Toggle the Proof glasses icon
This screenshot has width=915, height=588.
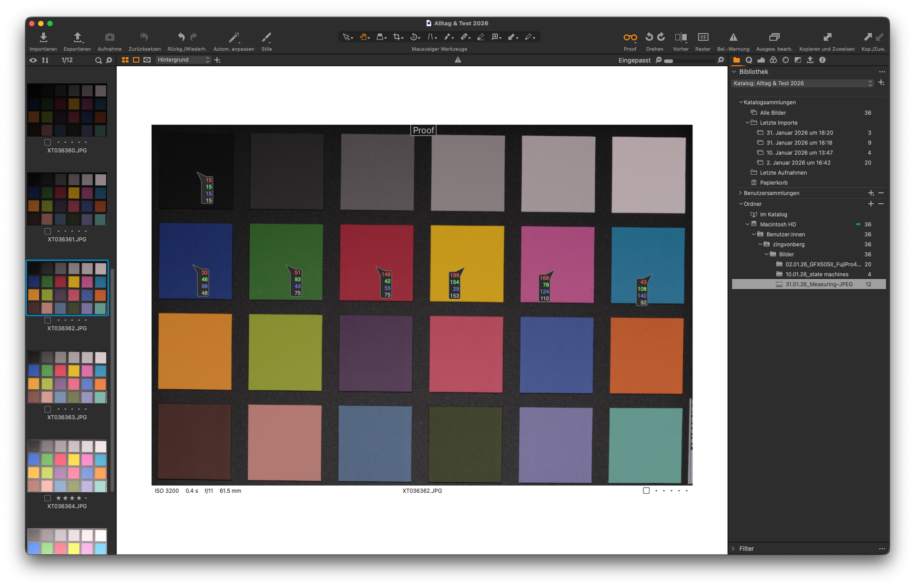click(630, 37)
